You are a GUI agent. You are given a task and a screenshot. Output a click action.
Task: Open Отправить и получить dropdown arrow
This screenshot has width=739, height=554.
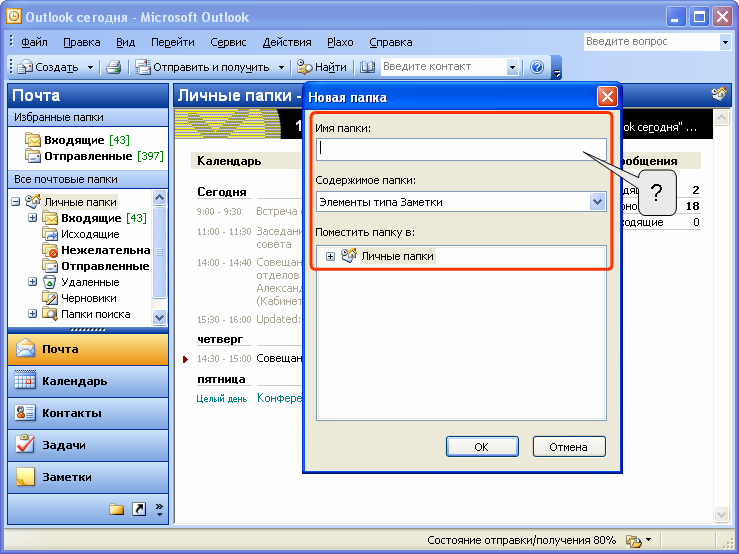click(x=281, y=67)
